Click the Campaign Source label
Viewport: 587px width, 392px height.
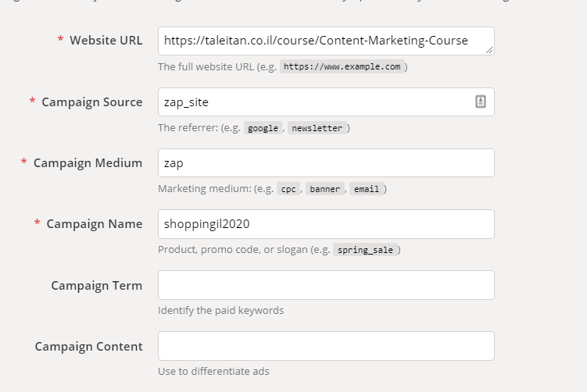pyautogui.click(x=91, y=102)
